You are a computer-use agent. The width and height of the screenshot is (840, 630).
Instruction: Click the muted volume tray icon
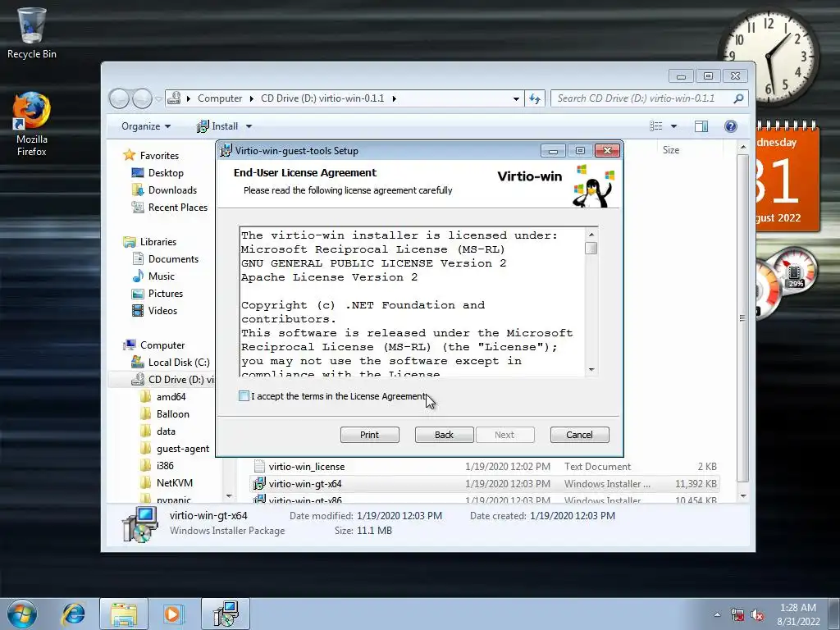[x=757, y=614]
